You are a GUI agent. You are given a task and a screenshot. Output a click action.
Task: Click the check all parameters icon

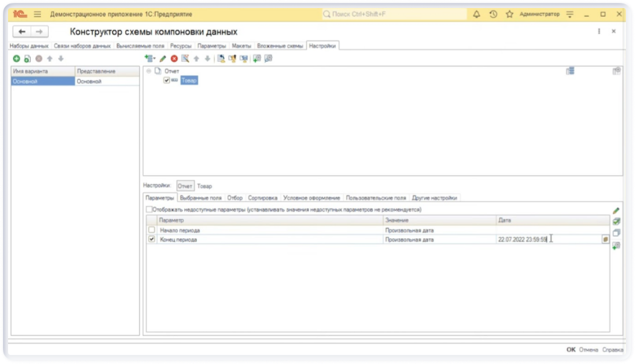(x=616, y=221)
